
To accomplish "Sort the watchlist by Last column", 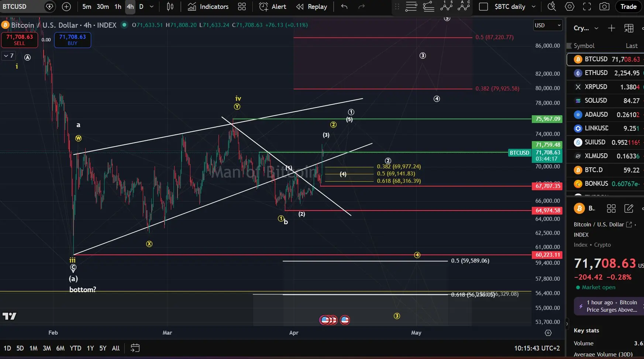I will [x=631, y=46].
